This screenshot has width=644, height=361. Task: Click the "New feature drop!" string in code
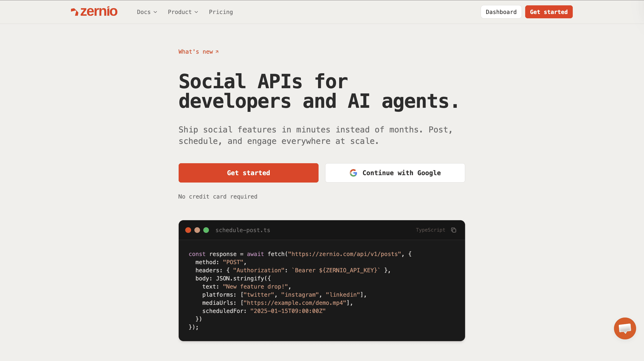(255, 287)
